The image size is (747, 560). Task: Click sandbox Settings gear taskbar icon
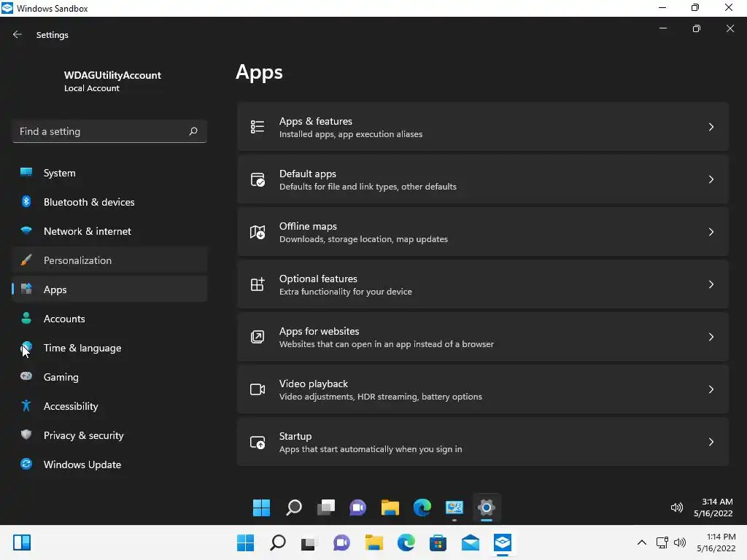(x=487, y=507)
